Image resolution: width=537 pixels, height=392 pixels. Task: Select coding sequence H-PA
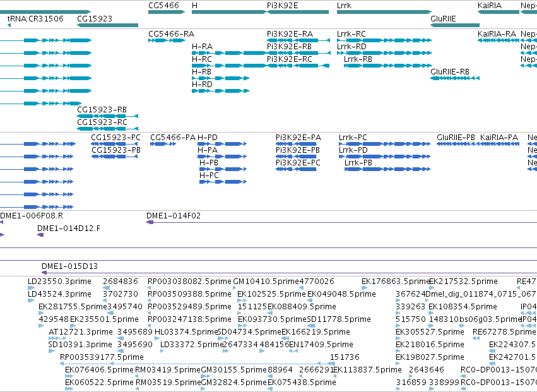coord(222,157)
